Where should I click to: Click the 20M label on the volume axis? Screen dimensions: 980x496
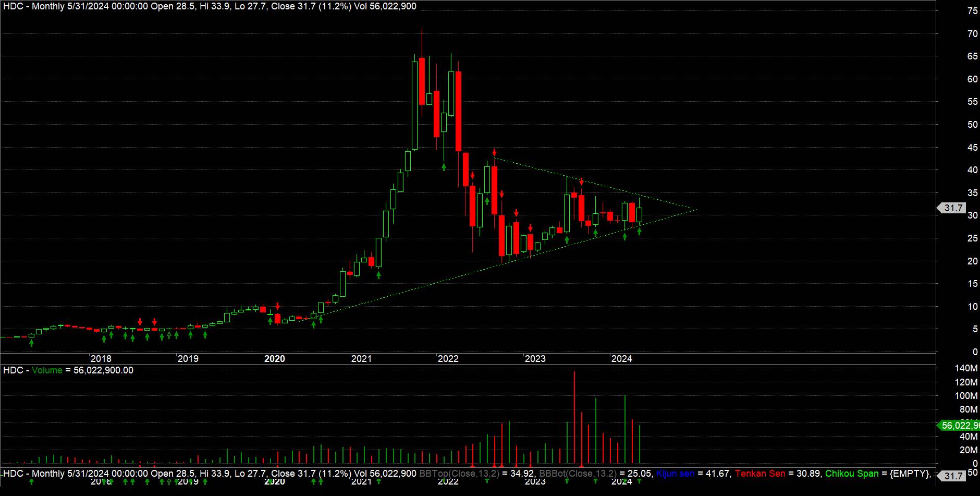click(x=968, y=450)
